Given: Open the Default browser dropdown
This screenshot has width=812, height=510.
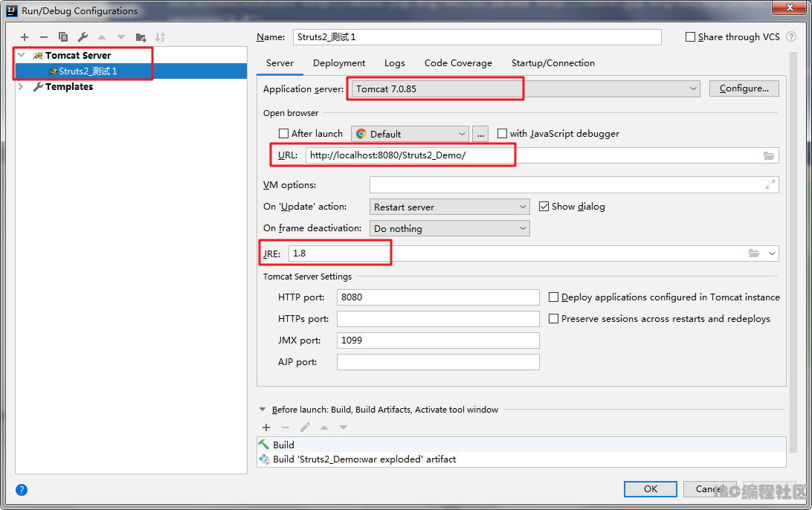Looking at the screenshot, I should 410,134.
